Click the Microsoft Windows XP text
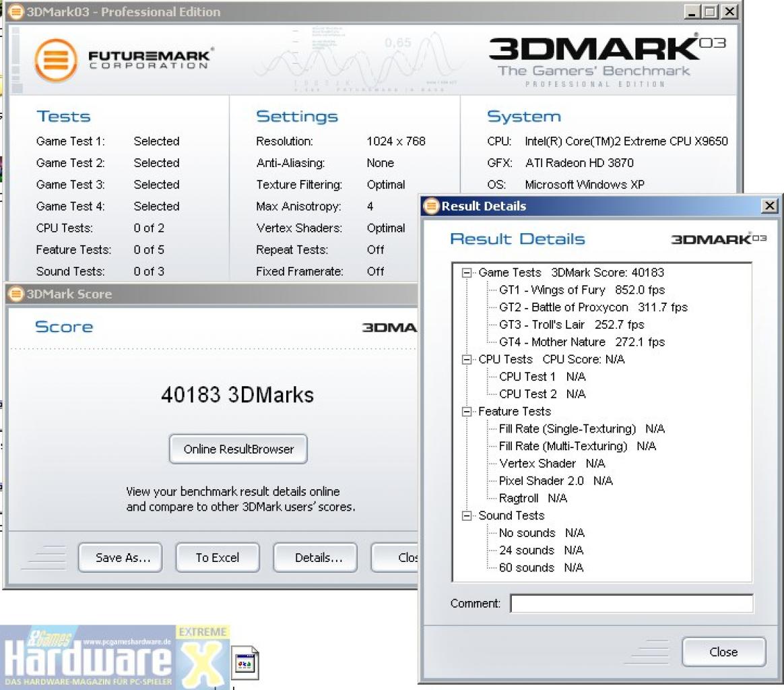This screenshot has height=690, width=784. [x=585, y=185]
